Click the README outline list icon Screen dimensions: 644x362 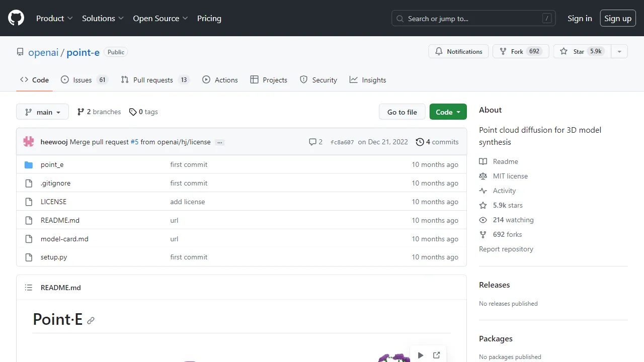(x=29, y=288)
